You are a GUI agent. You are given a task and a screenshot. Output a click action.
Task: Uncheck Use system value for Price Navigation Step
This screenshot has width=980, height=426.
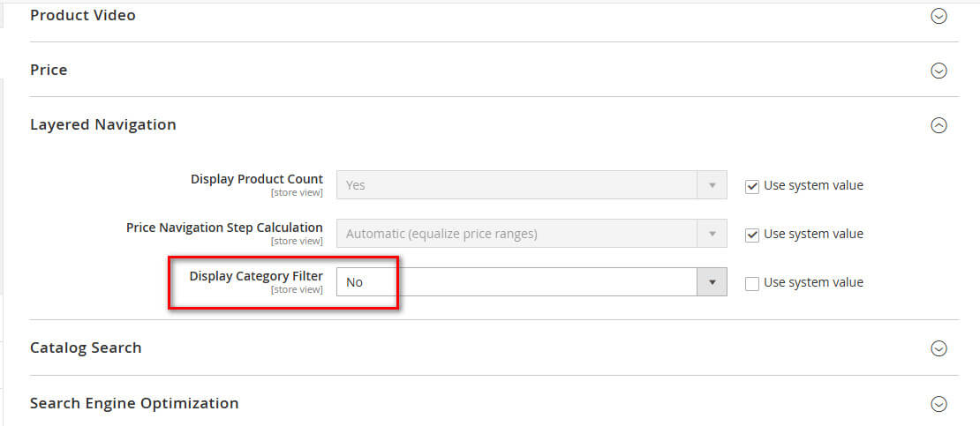coord(752,235)
